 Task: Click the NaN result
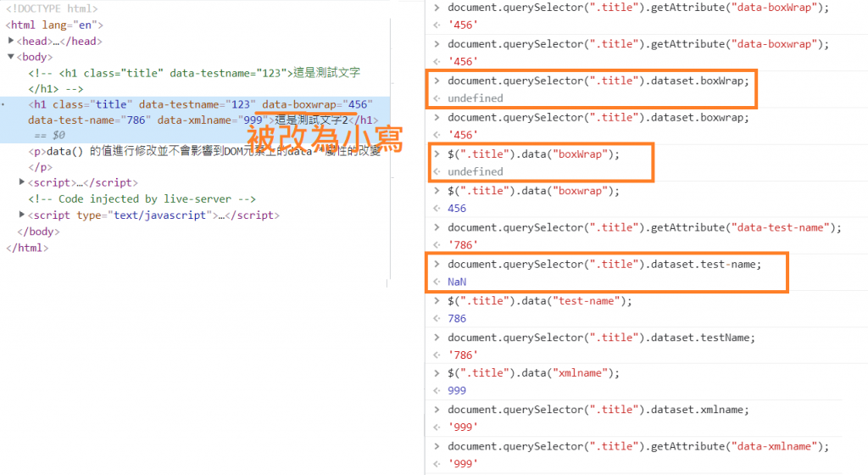point(457,282)
